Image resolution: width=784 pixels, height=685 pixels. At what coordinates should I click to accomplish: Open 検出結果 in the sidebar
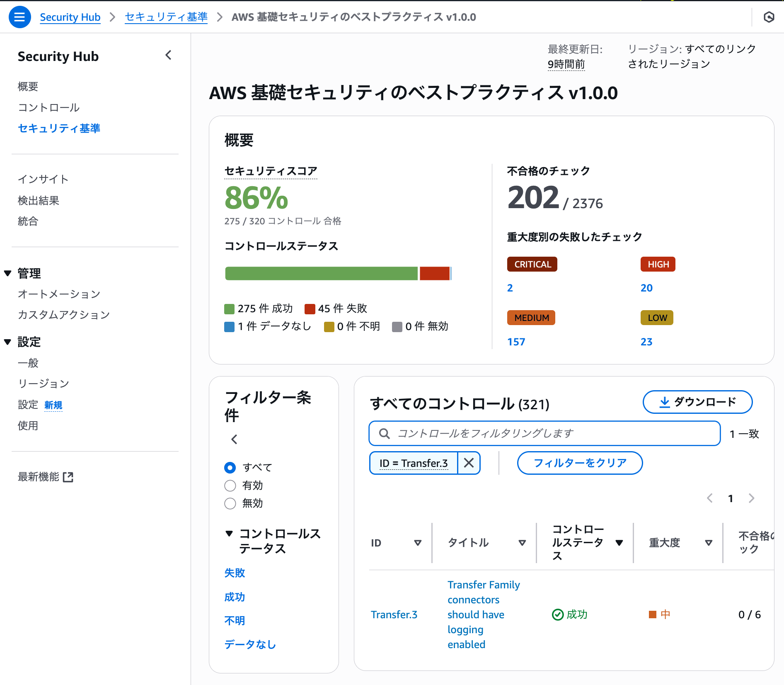tap(38, 200)
